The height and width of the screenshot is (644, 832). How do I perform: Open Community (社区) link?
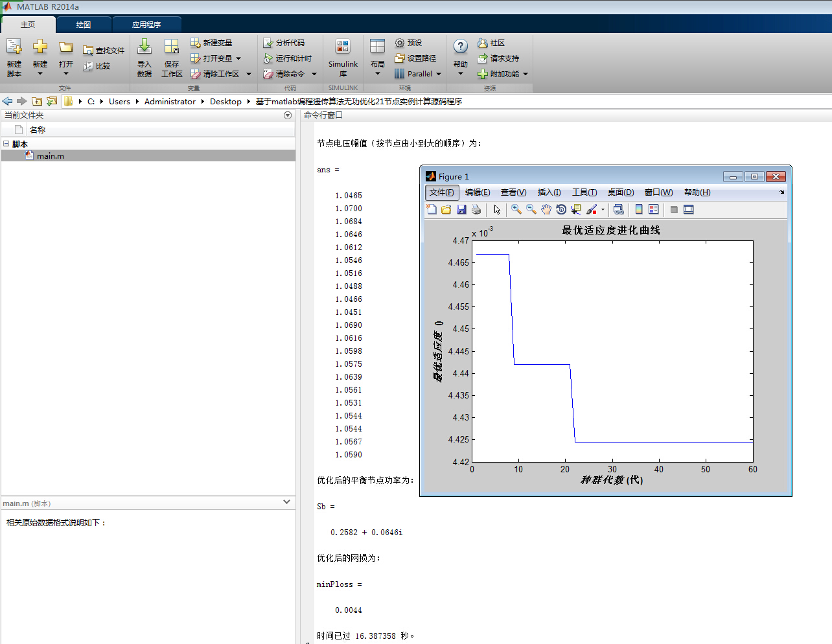(491, 42)
